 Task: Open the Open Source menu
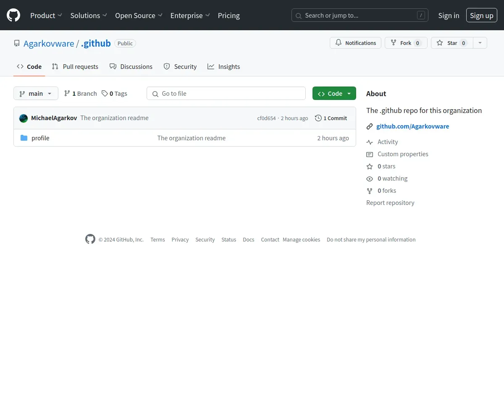(x=139, y=16)
